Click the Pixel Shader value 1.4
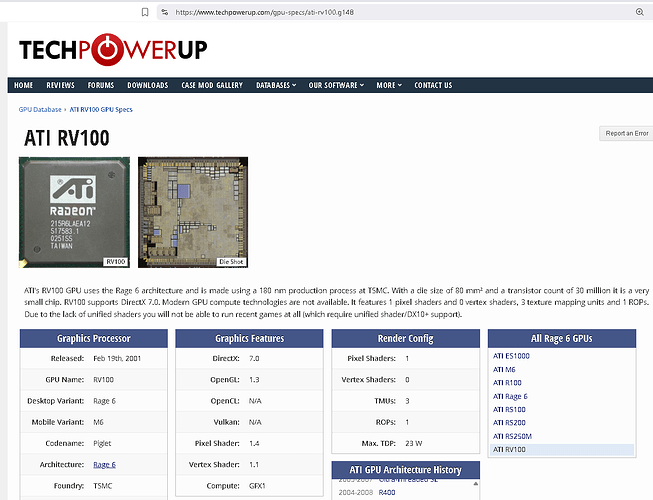 tap(254, 443)
